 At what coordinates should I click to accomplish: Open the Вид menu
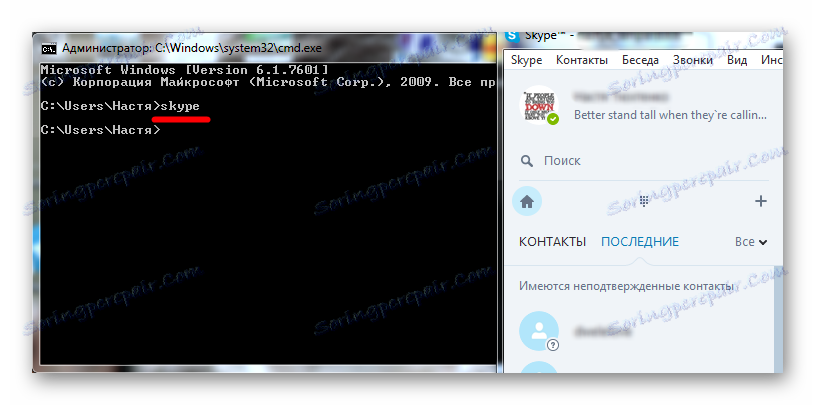(737, 60)
